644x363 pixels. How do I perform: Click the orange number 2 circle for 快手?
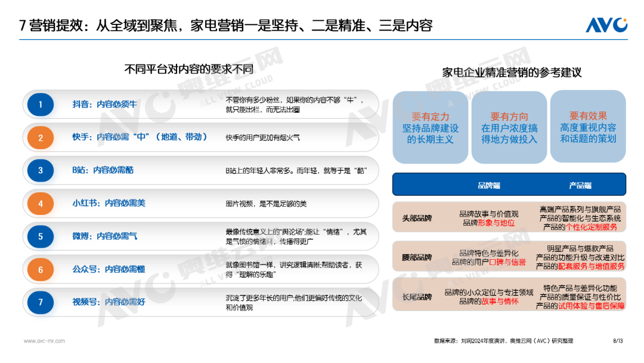pyautogui.click(x=41, y=138)
